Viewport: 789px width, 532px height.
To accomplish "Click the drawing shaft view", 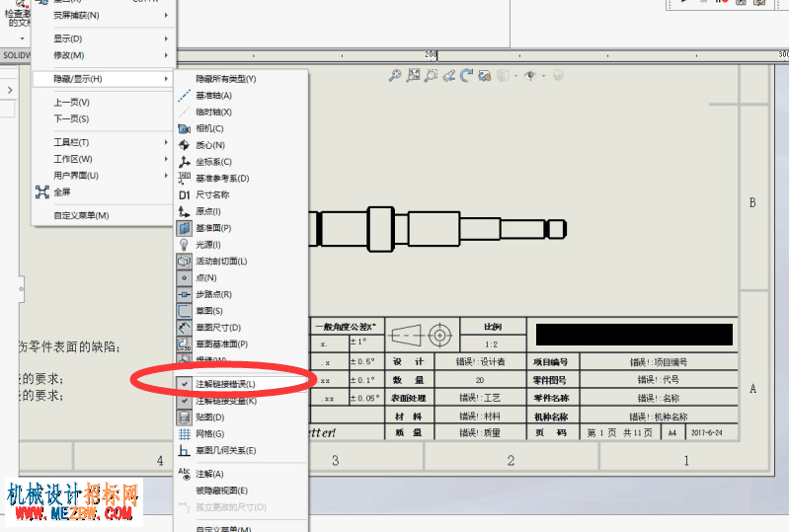I will pyautogui.click(x=438, y=229).
